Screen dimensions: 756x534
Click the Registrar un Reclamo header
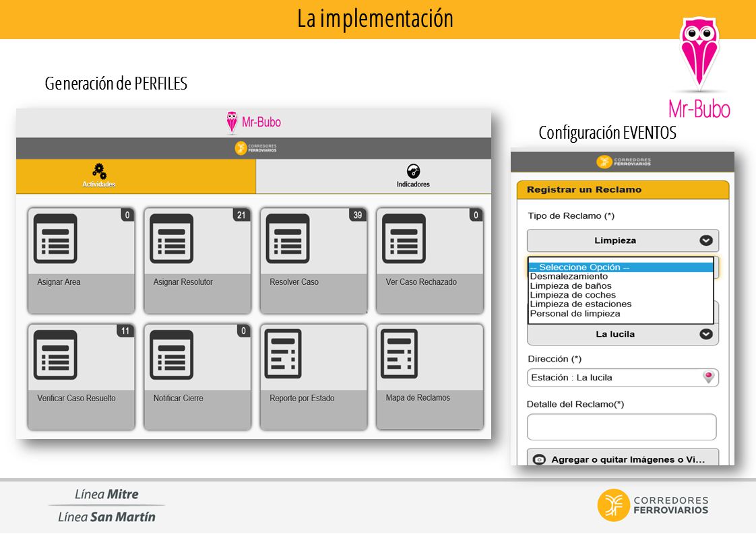(x=623, y=190)
